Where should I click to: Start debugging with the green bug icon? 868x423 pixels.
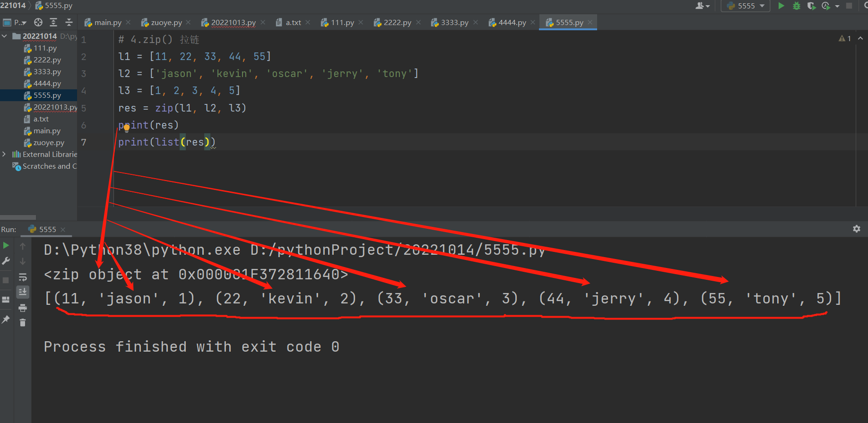point(797,6)
